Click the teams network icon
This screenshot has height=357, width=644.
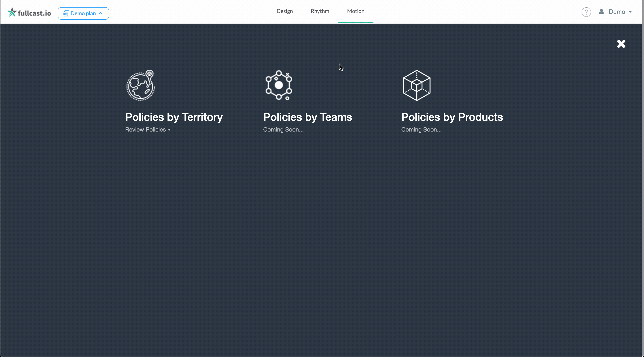point(279,85)
